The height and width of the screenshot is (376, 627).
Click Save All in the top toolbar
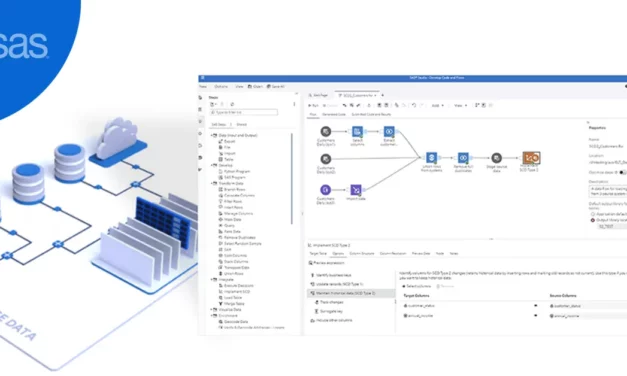point(276,86)
